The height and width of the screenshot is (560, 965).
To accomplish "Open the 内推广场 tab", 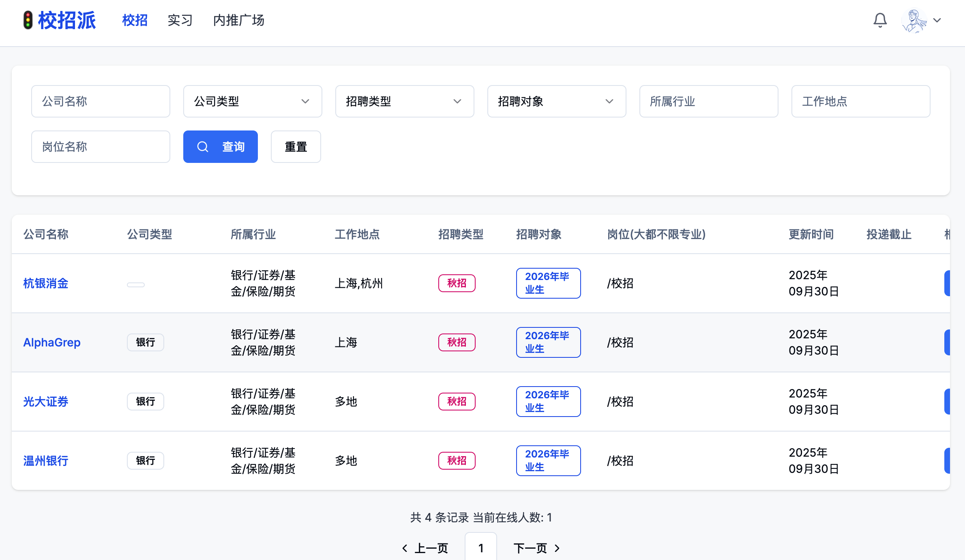I will 238,20.
